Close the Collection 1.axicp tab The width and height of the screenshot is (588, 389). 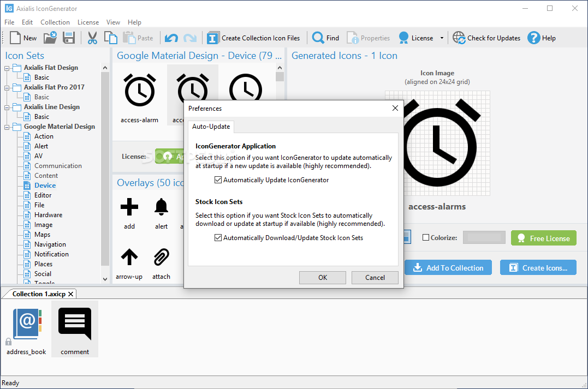tap(70, 294)
